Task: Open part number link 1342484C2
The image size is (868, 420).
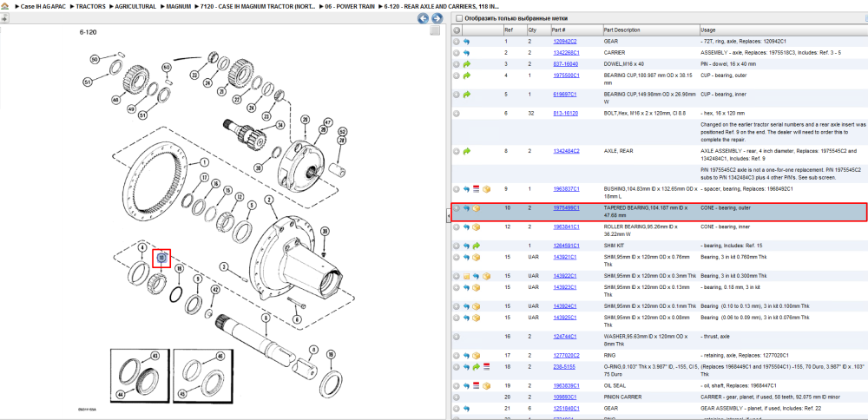Action: tap(566, 151)
